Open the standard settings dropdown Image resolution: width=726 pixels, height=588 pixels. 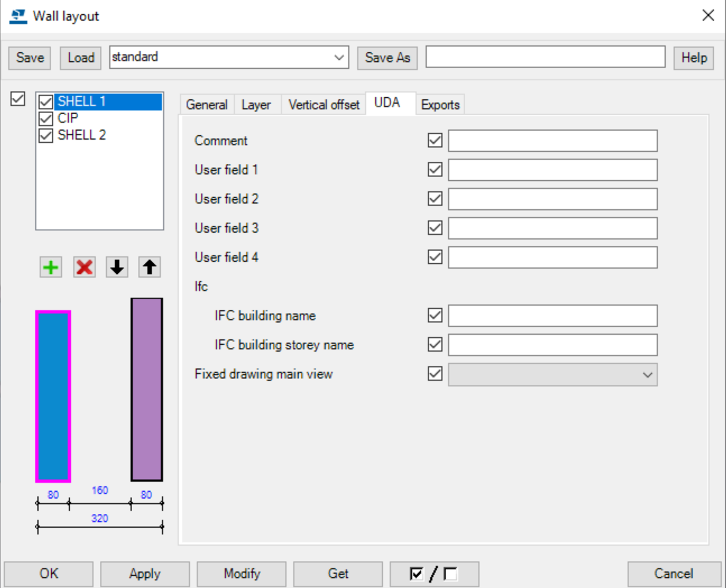[x=339, y=57]
